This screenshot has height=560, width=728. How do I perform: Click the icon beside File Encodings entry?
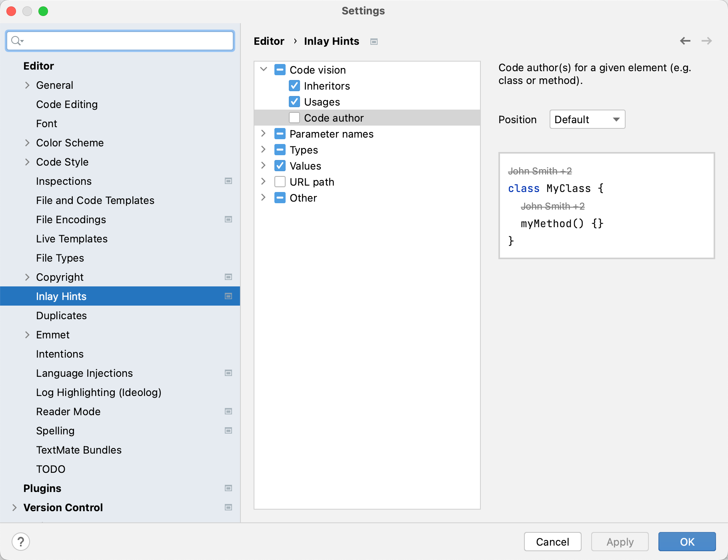click(x=228, y=219)
